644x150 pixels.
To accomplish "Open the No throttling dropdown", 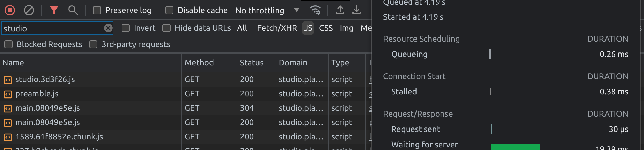I will coord(267,10).
